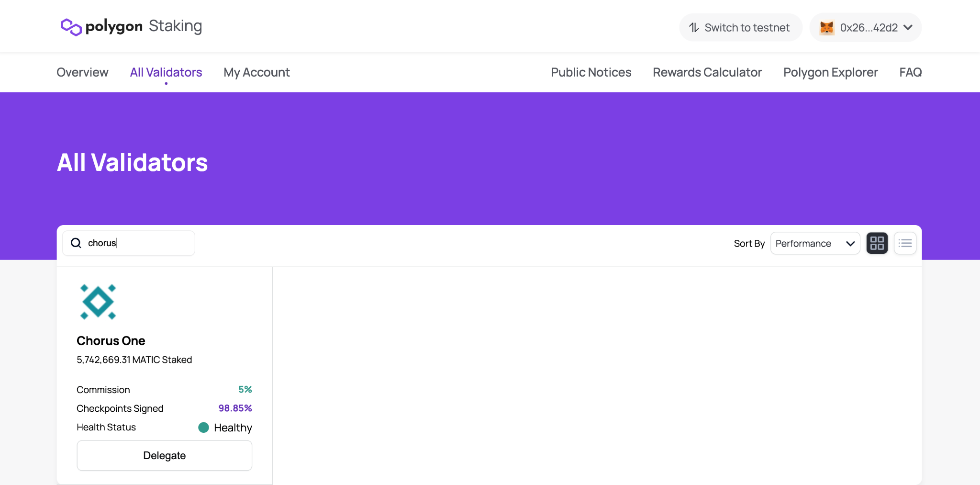Click the Sort By label

749,243
